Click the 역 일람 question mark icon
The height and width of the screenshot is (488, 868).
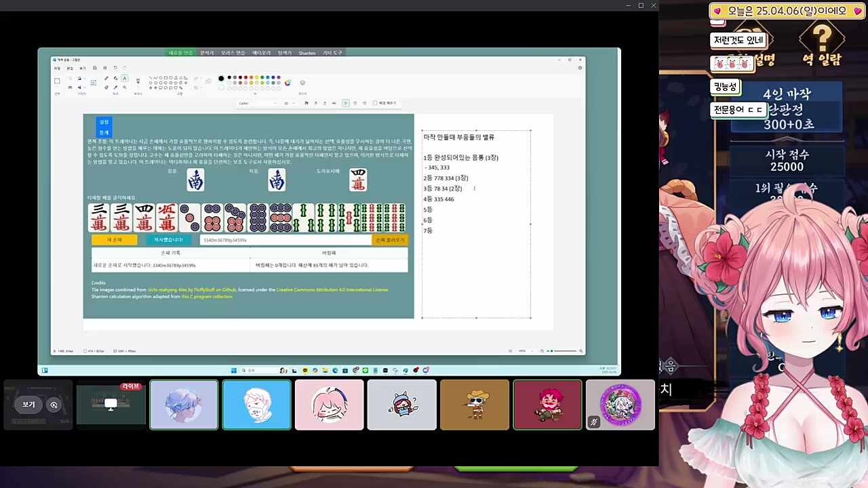click(822, 39)
